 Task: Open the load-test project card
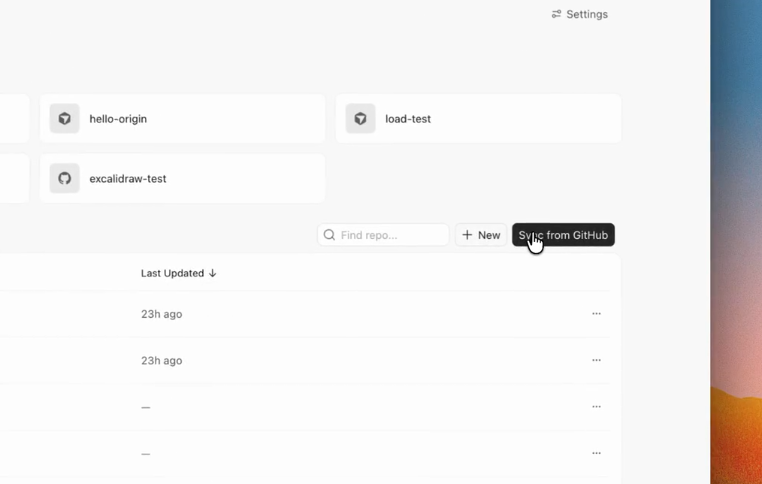coord(479,119)
